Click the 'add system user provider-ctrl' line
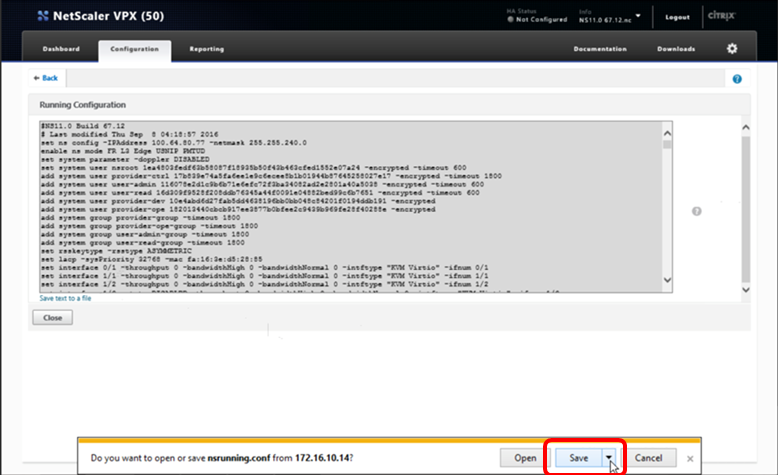This screenshot has width=779, height=475. click(271, 176)
